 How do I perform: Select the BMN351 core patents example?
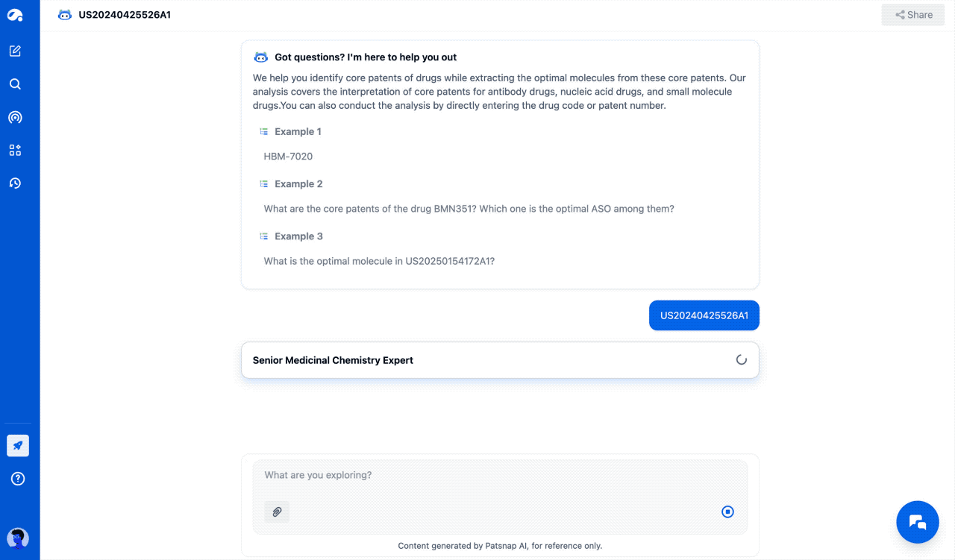coord(469,209)
